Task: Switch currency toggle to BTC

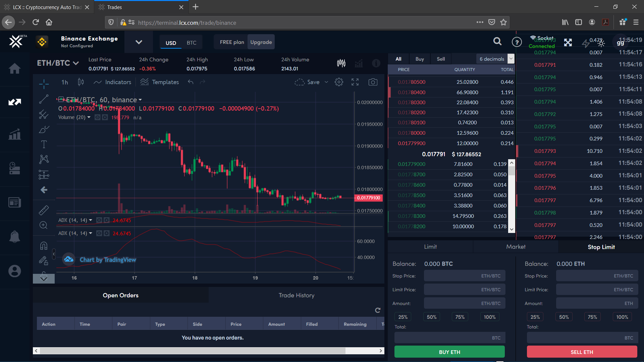Action: click(192, 43)
